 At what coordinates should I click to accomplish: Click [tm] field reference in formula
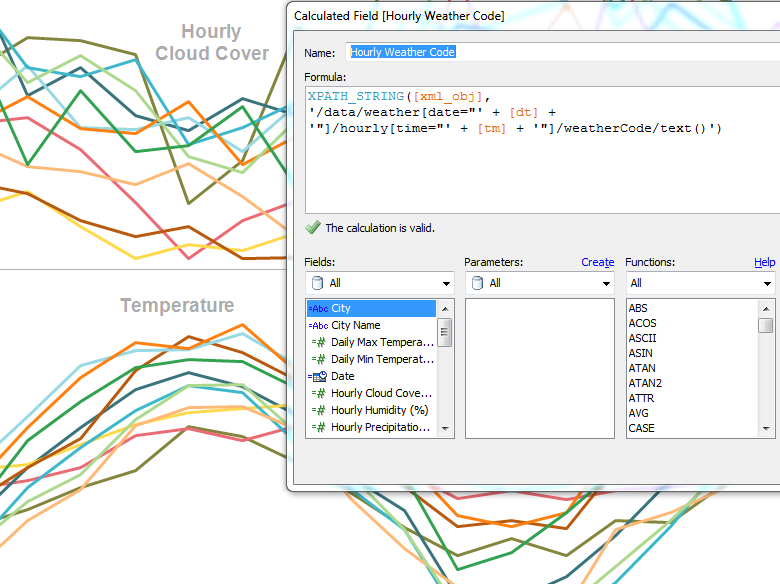491,128
